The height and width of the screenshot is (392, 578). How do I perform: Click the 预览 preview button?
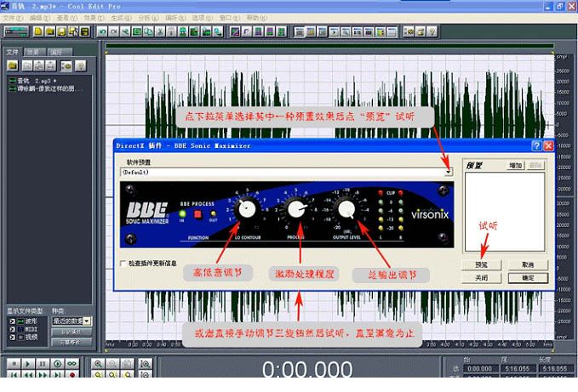[482, 264]
